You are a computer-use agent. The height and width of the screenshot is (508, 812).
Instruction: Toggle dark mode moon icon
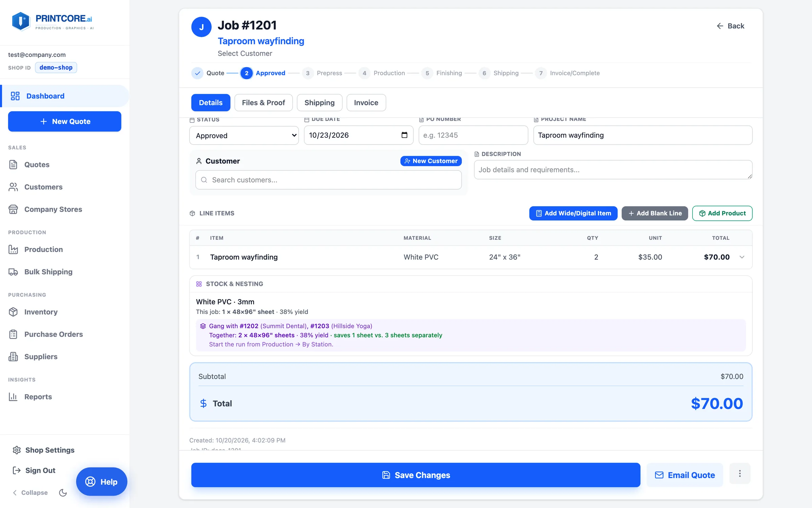click(63, 493)
